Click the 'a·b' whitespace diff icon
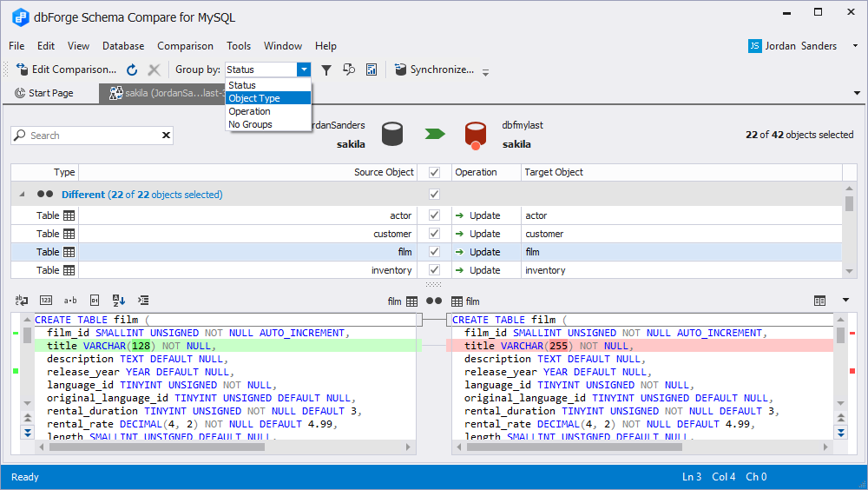 coord(70,301)
